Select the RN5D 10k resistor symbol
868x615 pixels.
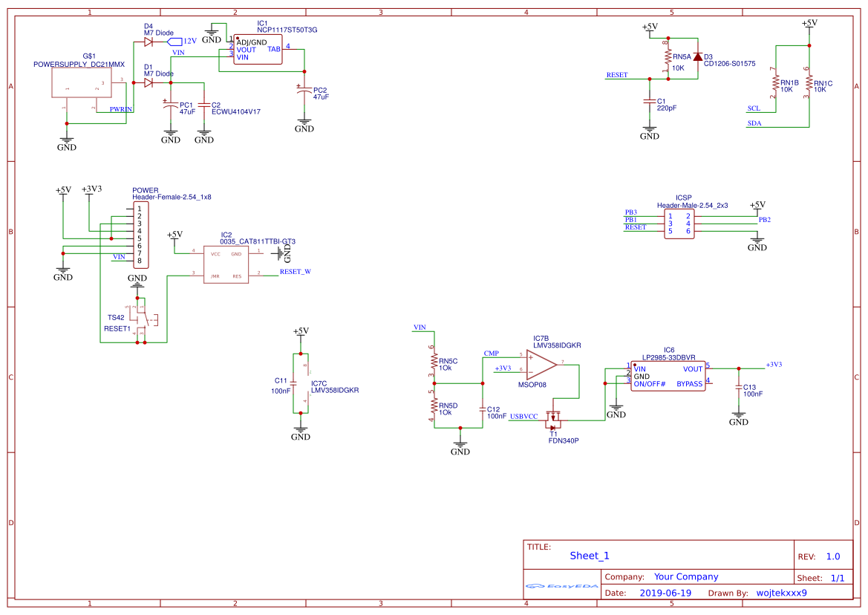[x=434, y=406]
